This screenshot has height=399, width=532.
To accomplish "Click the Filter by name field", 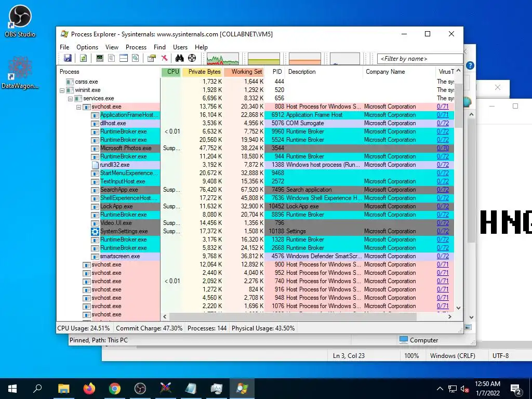I will (x=420, y=59).
